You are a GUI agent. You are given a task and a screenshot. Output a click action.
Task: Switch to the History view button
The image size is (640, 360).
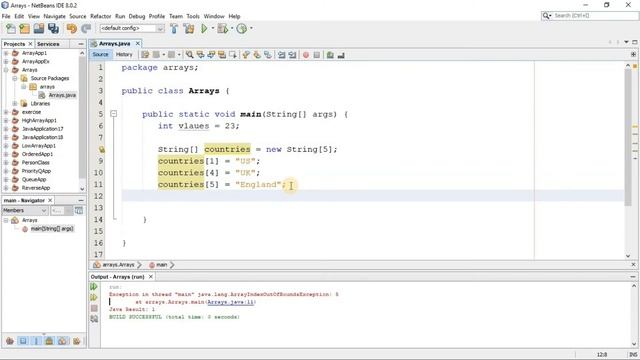pyautogui.click(x=124, y=54)
